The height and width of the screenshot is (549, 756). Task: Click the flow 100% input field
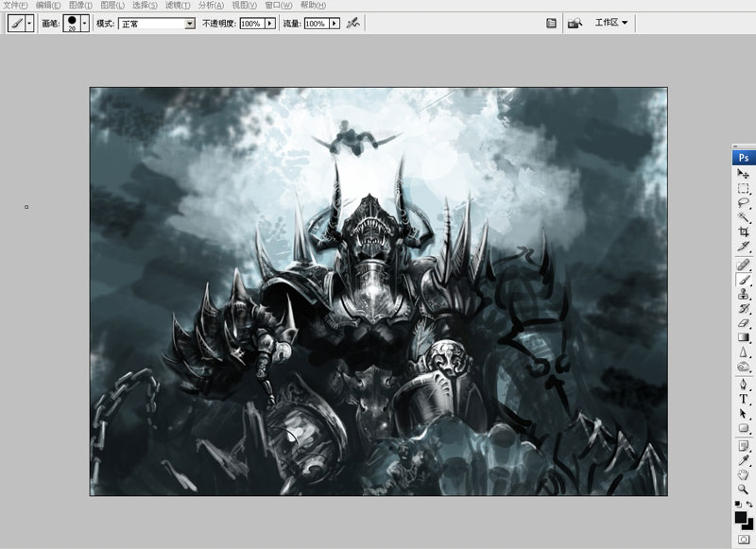click(317, 23)
